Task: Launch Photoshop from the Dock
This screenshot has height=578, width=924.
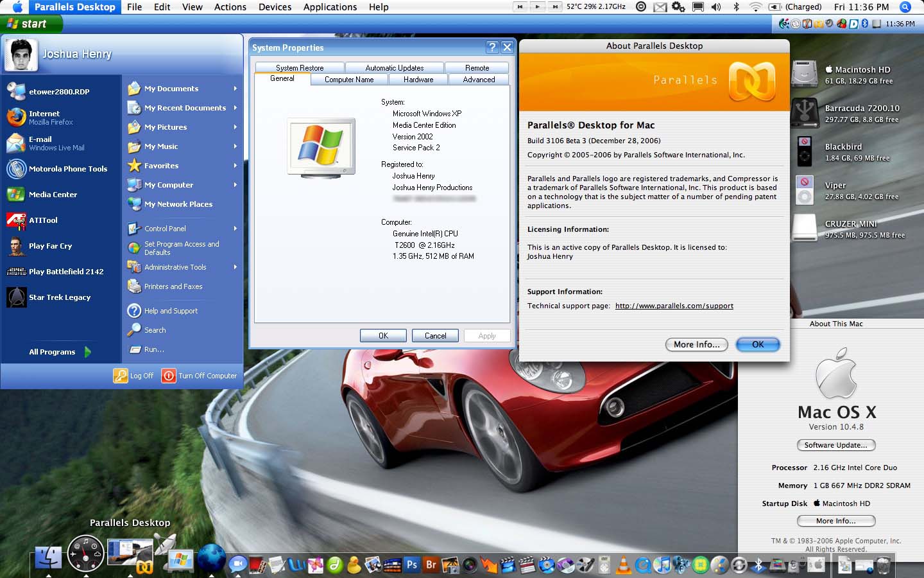Action: pos(412,565)
